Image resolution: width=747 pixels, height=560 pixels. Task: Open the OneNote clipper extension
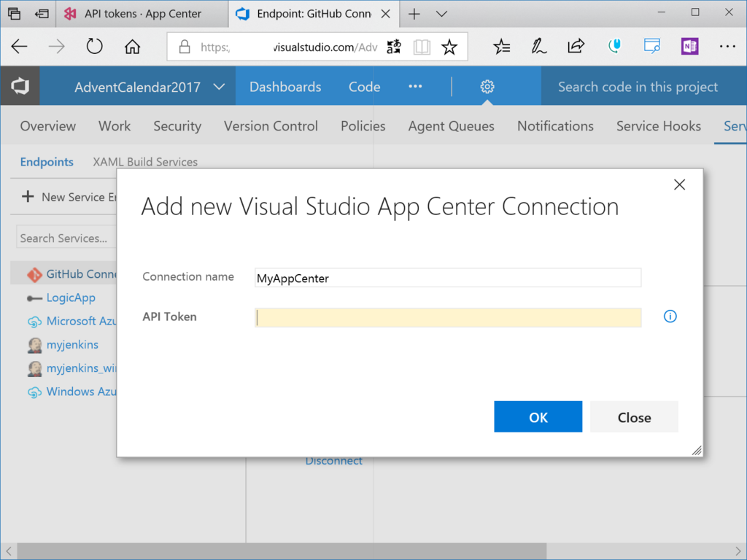[x=689, y=47]
